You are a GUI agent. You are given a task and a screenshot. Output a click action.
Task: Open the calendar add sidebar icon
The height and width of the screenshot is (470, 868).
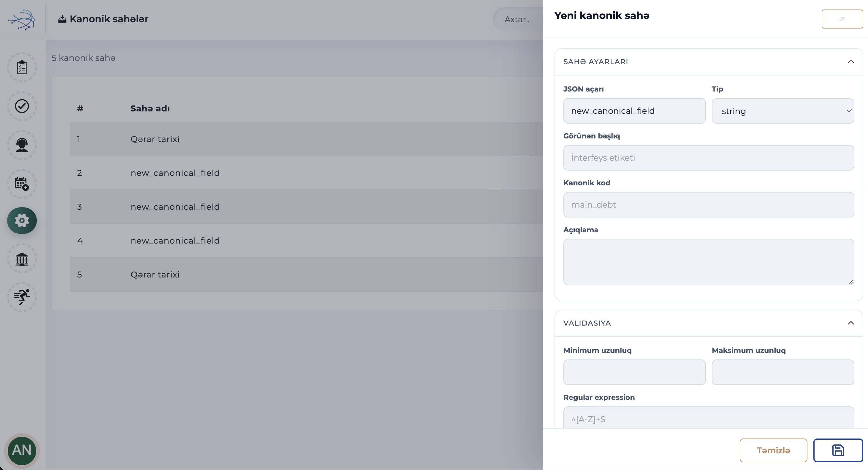(22, 184)
